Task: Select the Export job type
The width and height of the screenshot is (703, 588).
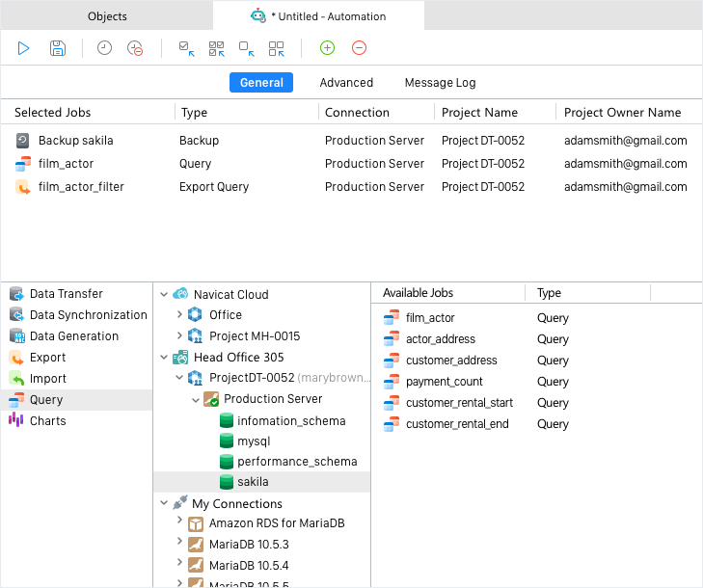Action: pyautogui.click(x=77, y=358)
